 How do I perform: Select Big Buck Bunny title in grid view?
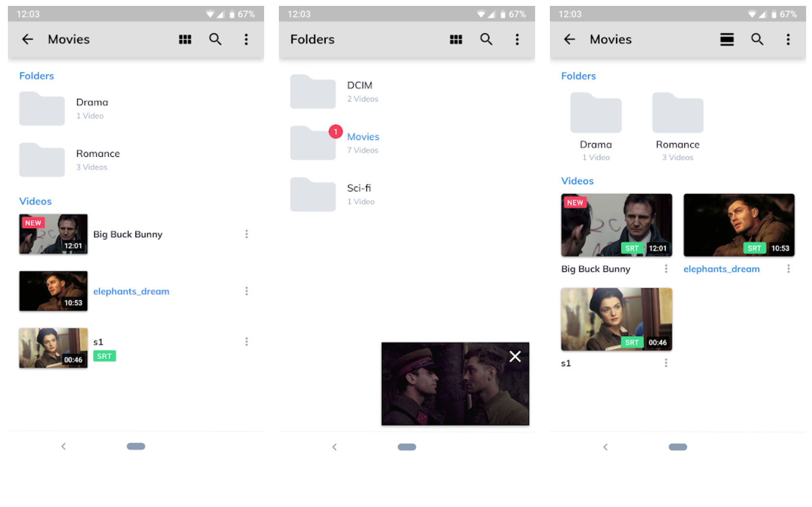596,269
